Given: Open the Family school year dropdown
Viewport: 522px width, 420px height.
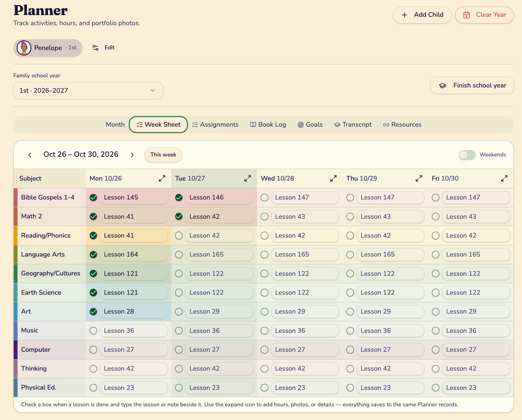Looking at the screenshot, I should click(88, 91).
